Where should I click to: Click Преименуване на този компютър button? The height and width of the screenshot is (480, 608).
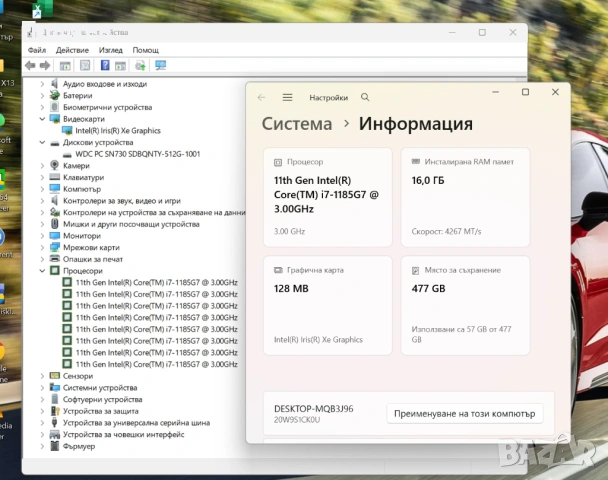(x=465, y=414)
